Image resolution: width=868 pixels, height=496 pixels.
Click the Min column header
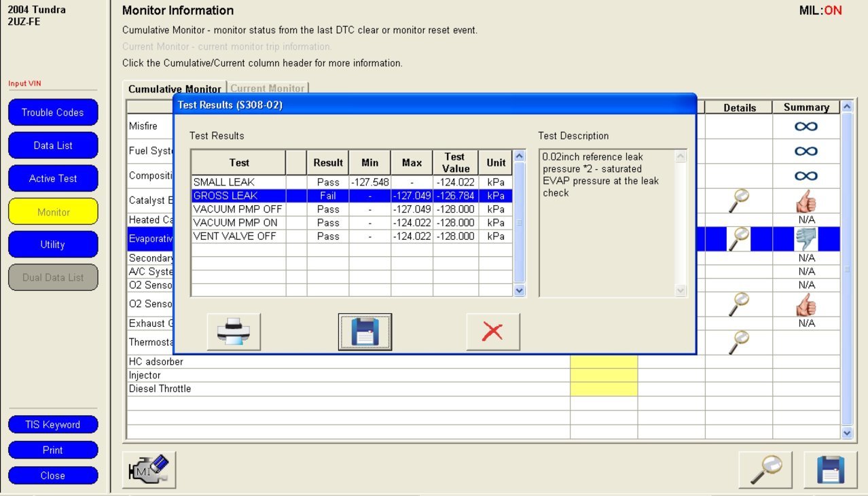click(370, 162)
